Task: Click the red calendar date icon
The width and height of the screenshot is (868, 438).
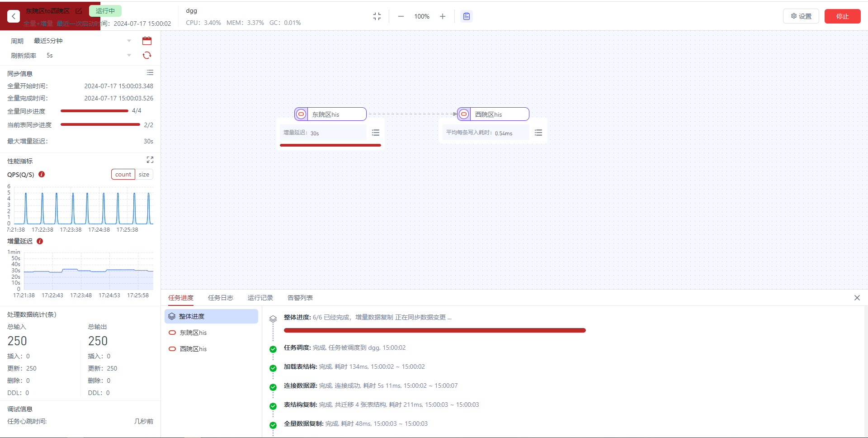Action: [147, 41]
